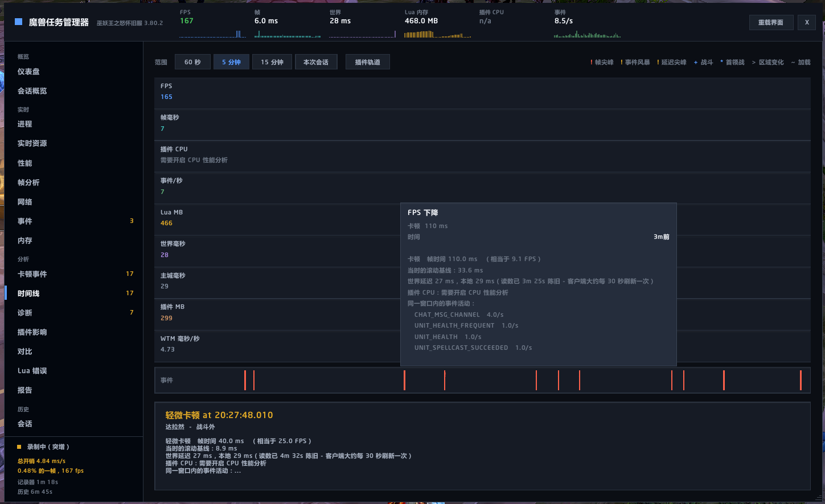Viewport: 825px width, 504px height.
Task: Click the leftmost red marker in 事件 track
Action: [x=245, y=380]
